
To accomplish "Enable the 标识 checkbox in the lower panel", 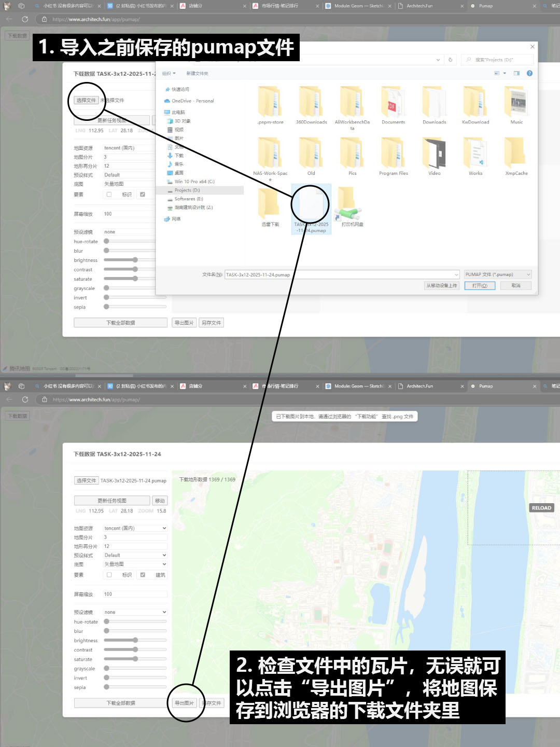I will [x=109, y=575].
